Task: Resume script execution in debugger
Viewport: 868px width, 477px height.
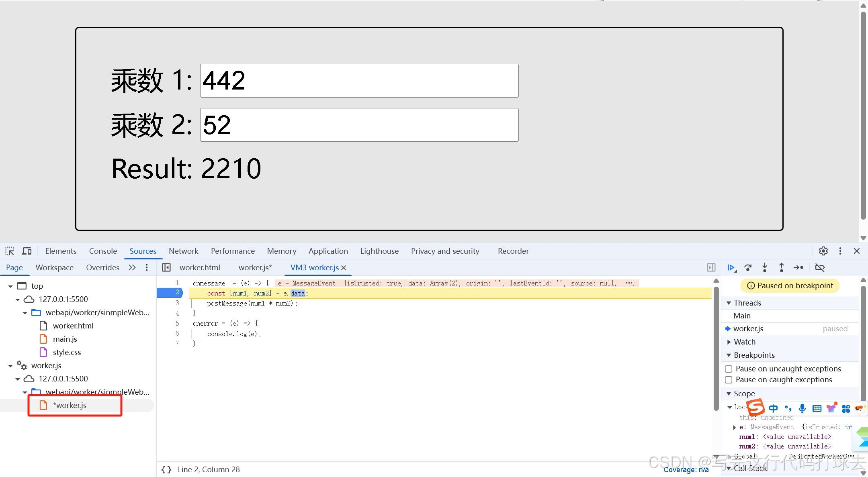Action: [731, 267]
